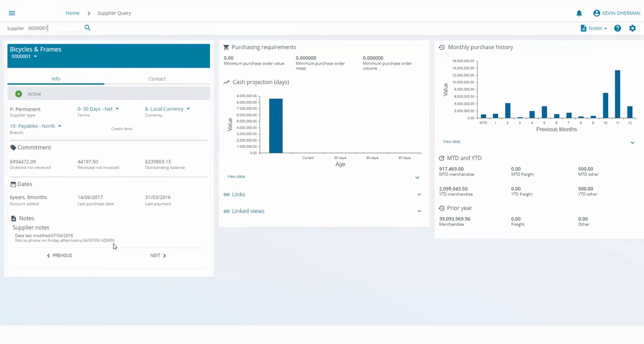Click the Linked views chain icon
Viewport: 644px width, 344px height.
point(226,212)
